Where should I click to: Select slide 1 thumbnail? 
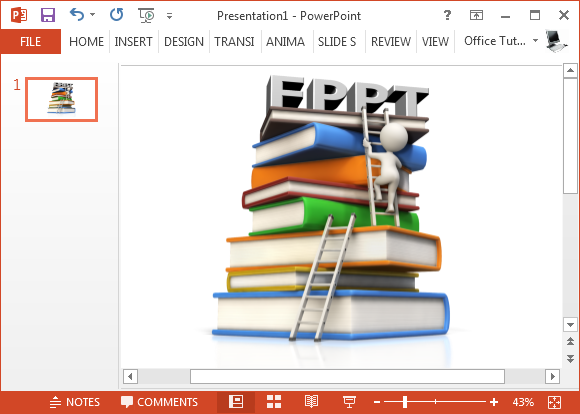(61, 99)
